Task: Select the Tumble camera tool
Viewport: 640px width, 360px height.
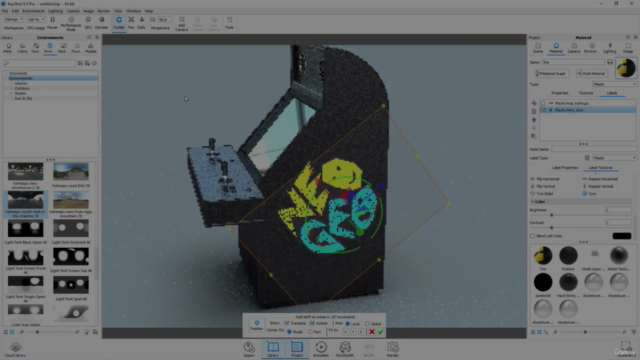Action: click(x=119, y=22)
